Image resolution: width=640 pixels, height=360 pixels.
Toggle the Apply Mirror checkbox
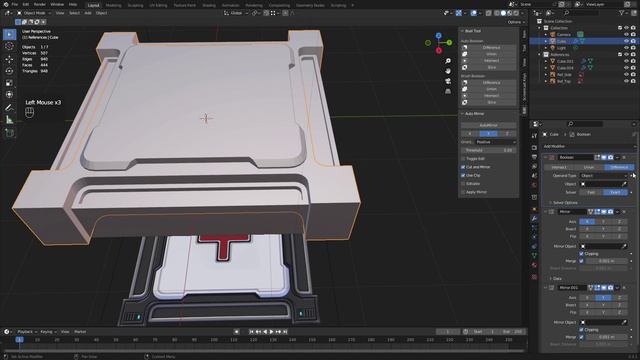click(x=463, y=192)
